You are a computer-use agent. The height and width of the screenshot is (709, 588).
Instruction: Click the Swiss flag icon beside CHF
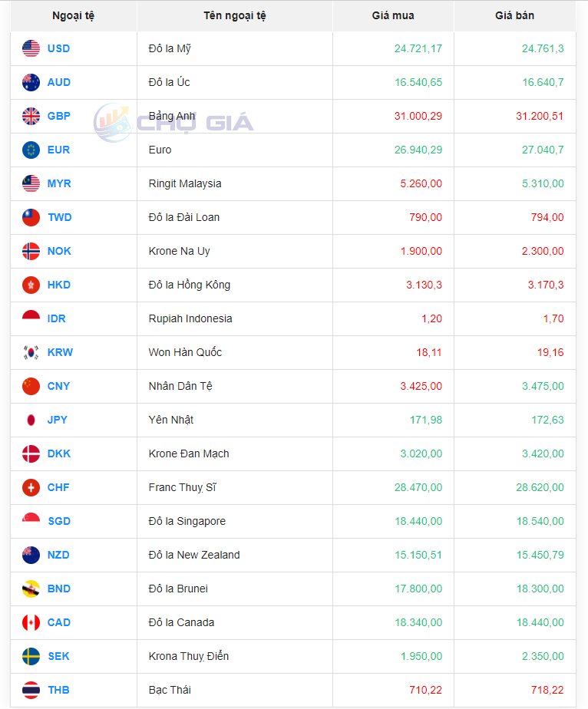click(31, 487)
